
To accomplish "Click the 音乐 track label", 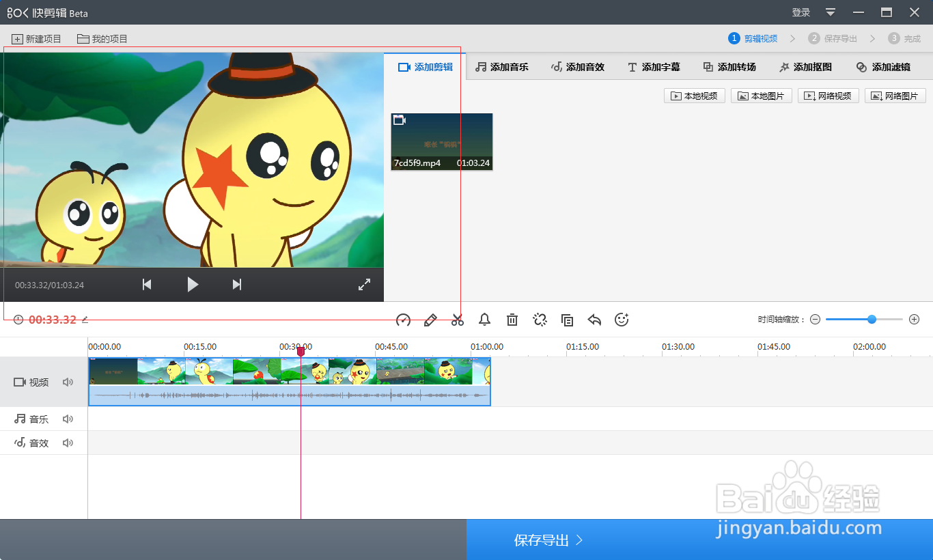I will 31,419.
